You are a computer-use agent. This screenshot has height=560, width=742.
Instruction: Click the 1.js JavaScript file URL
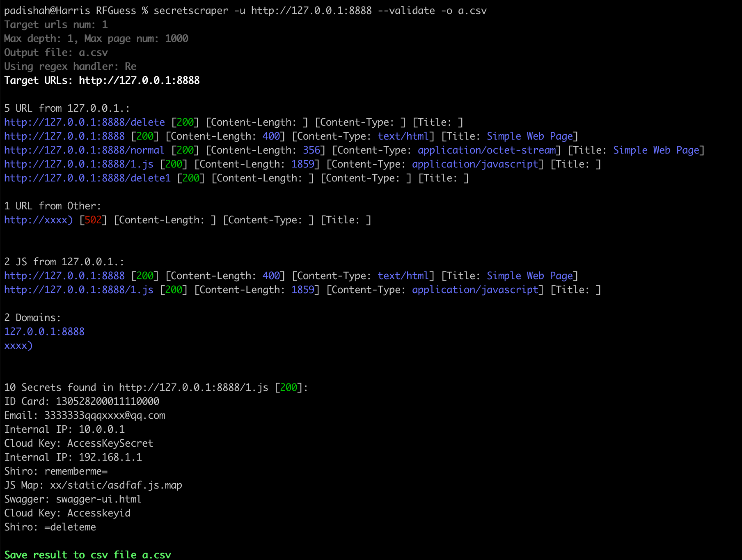coord(78,164)
